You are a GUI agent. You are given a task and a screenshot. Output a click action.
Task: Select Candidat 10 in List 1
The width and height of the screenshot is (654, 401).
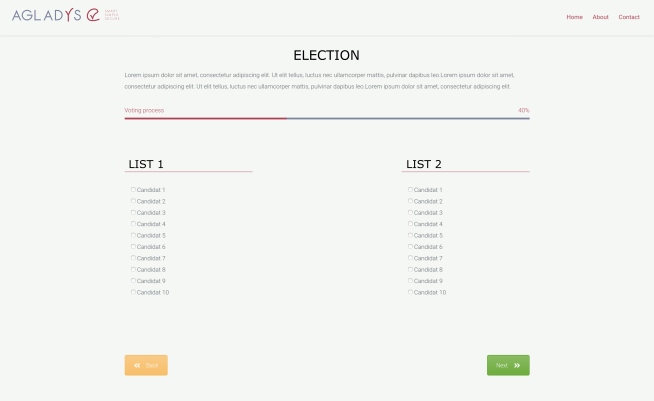point(133,292)
